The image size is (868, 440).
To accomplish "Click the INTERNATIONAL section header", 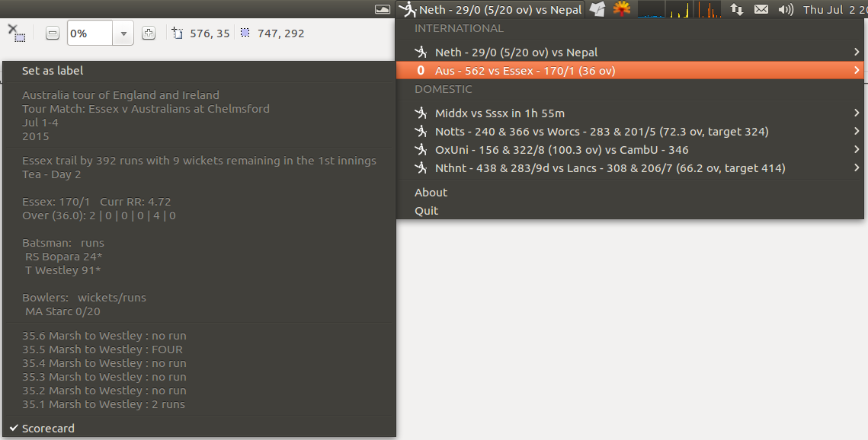I will (459, 28).
